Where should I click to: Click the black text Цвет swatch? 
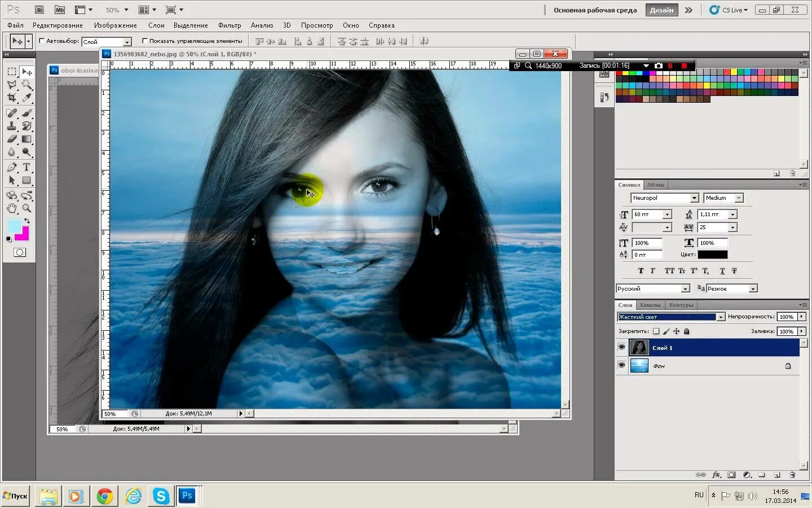[712, 255]
